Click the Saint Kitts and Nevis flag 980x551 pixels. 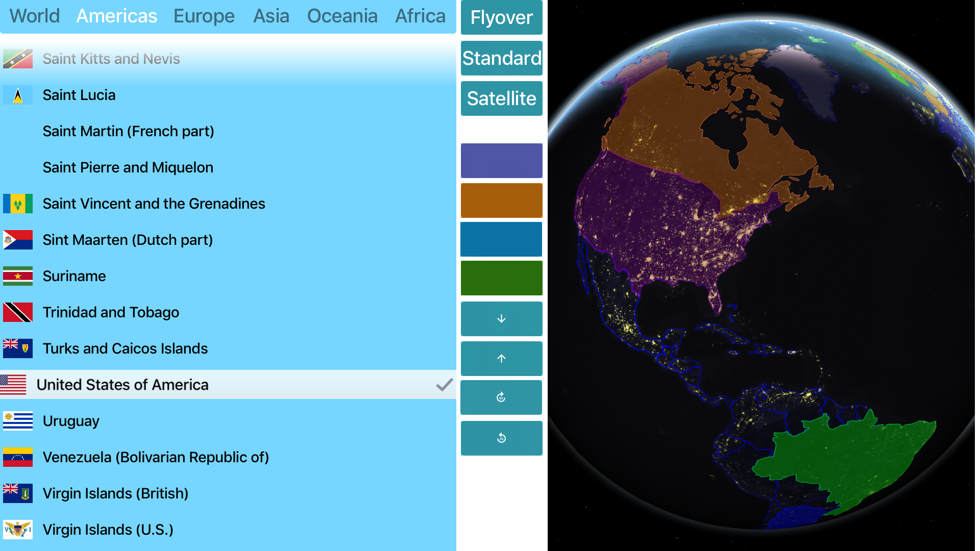18,59
